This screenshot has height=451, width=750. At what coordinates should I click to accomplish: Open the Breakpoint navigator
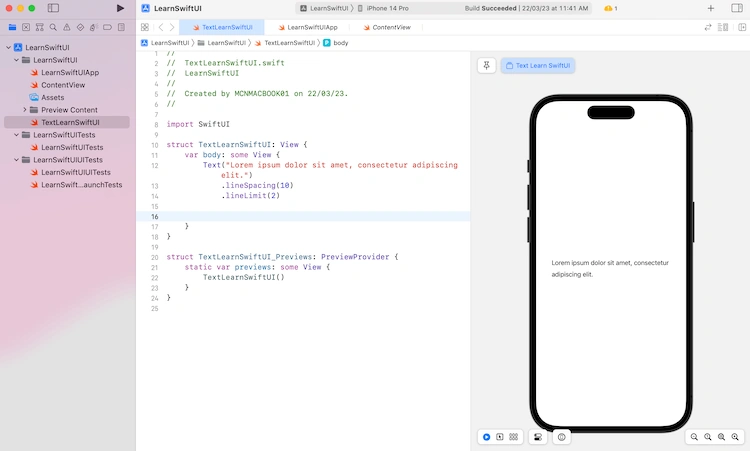[x=108, y=27]
